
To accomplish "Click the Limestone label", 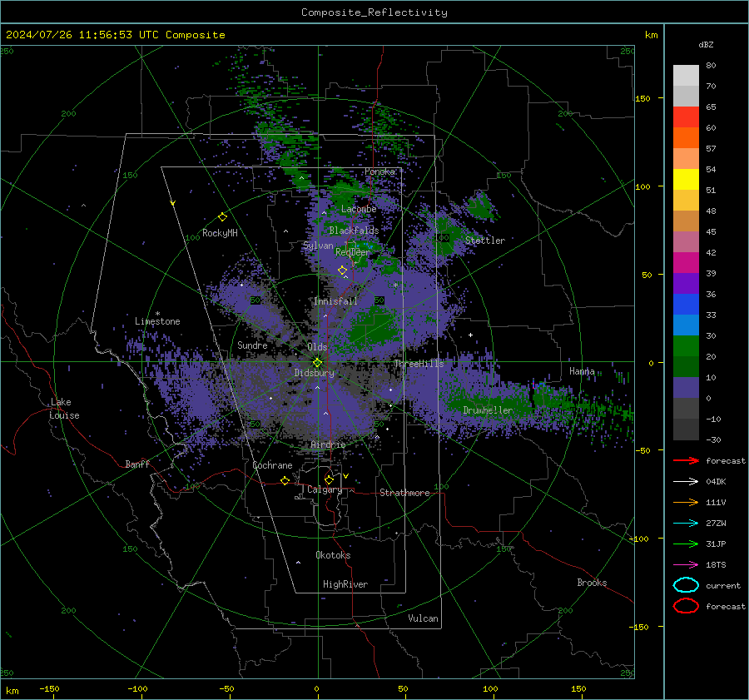I will (157, 321).
